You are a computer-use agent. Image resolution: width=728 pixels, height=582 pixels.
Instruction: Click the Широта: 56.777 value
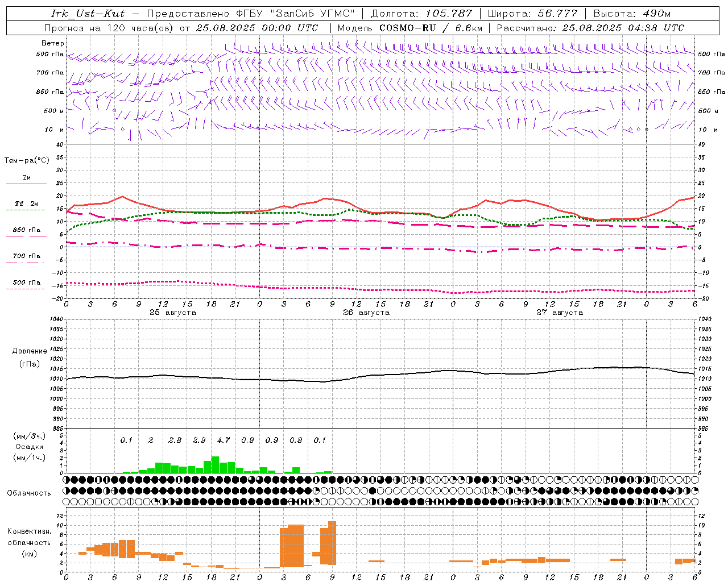click(533, 14)
